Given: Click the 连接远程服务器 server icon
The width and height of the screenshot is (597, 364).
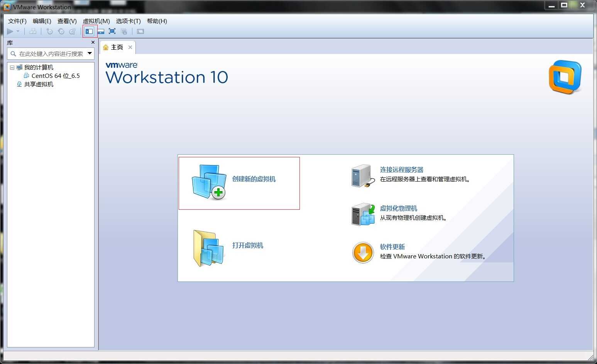Looking at the screenshot, I should click(363, 176).
